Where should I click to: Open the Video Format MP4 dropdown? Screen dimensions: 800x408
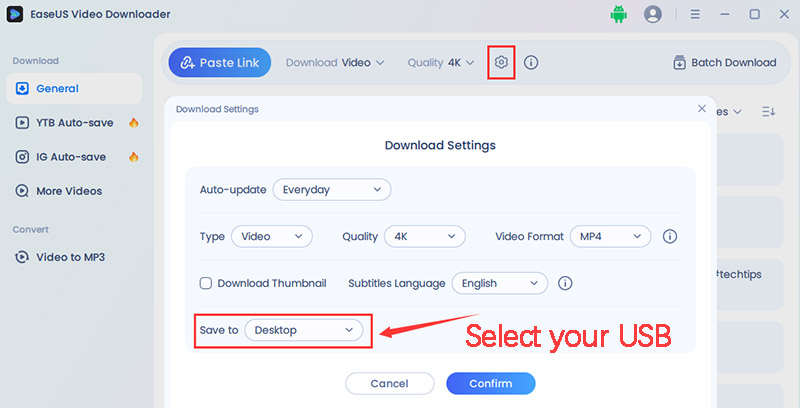(x=611, y=236)
